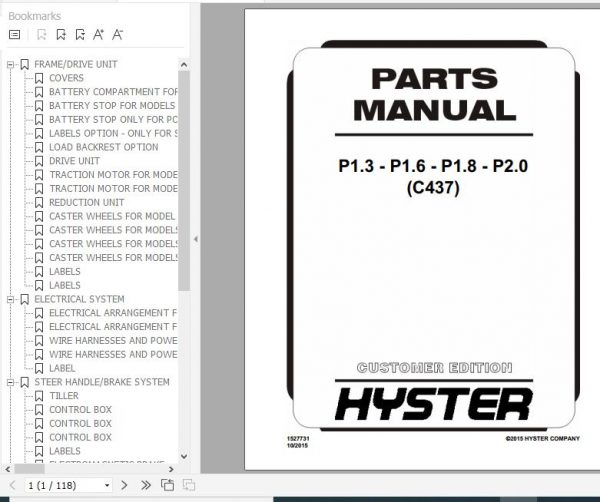Go to the next page arrow
Screen dimensions: 600x502
pyautogui.click(x=124, y=486)
